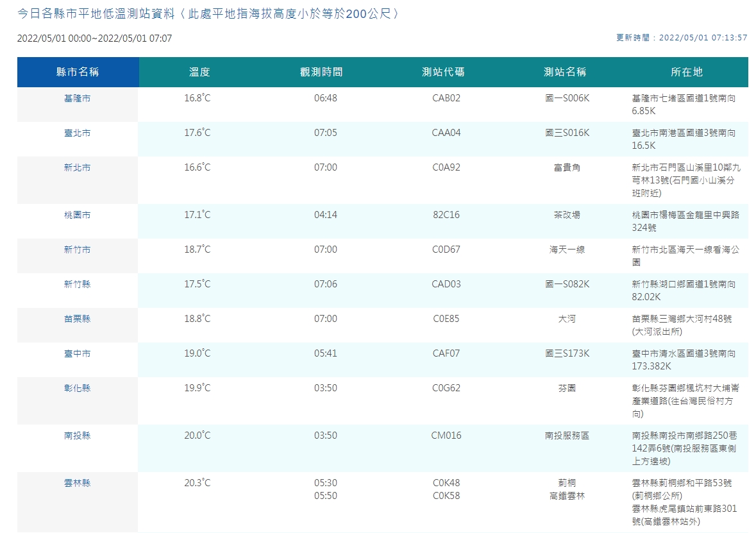The width and height of the screenshot is (756, 533).
Task: Select station code CAF07
Action: pyautogui.click(x=446, y=354)
